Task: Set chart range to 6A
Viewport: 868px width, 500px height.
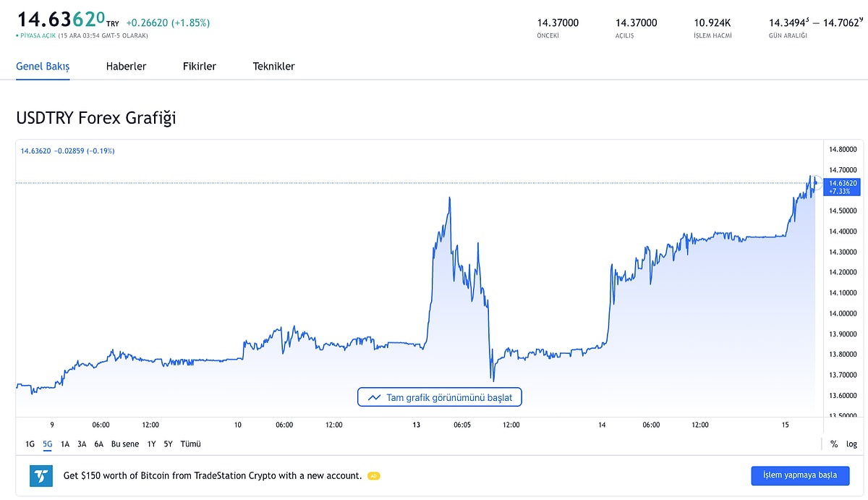Action: click(98, 444)
